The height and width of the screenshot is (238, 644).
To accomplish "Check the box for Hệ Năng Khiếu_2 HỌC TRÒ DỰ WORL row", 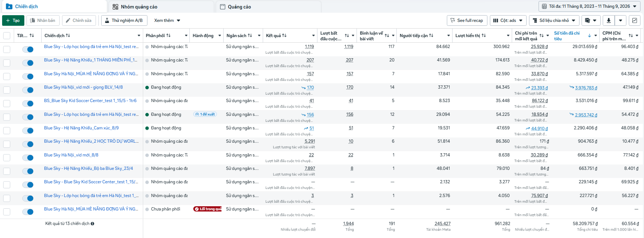I will click(7, 144).
